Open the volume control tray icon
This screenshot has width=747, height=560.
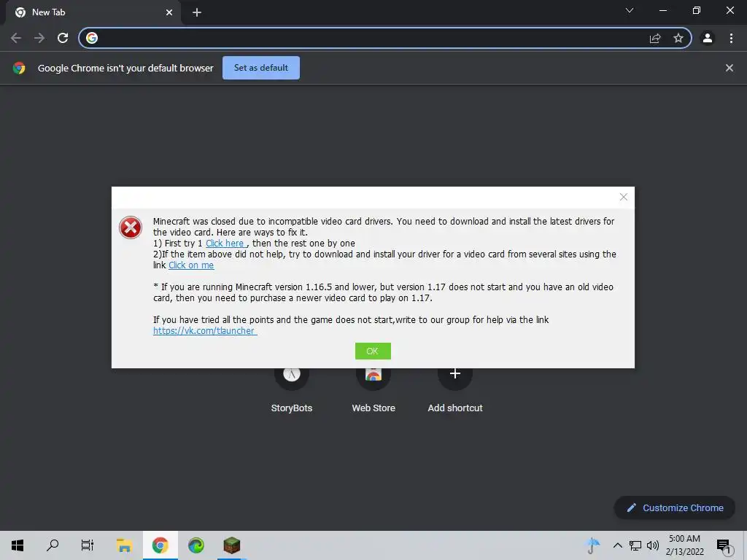click(x=653, y=545)
